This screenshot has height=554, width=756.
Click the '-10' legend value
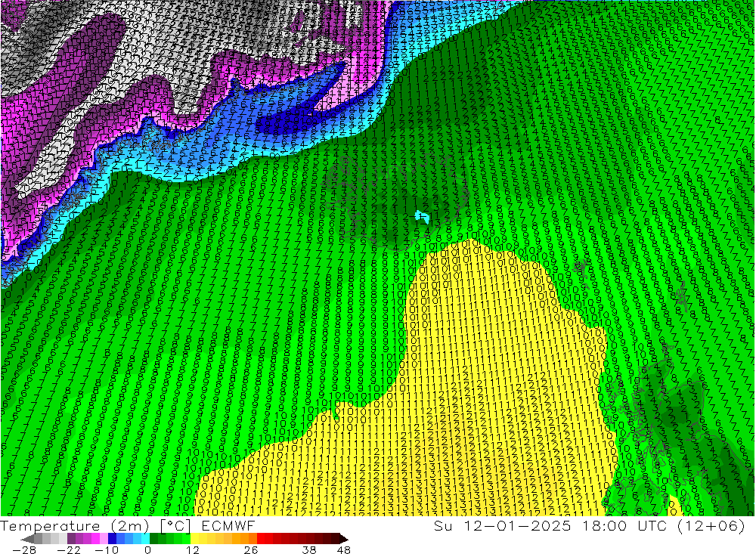(x=107, y=549)
